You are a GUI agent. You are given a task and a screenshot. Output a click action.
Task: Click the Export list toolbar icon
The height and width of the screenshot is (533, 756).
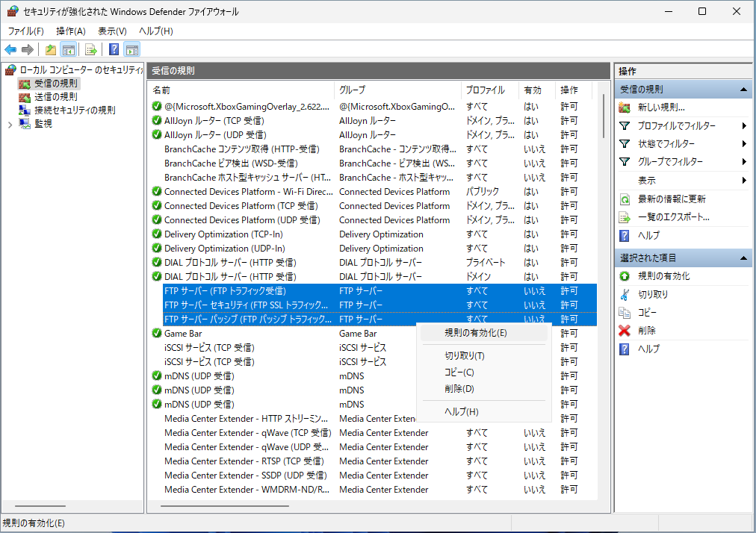(x=90, y=49)
